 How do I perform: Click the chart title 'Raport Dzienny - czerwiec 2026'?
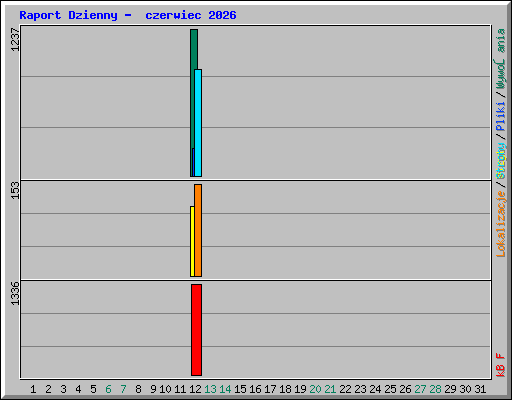(x=128, y=15)
